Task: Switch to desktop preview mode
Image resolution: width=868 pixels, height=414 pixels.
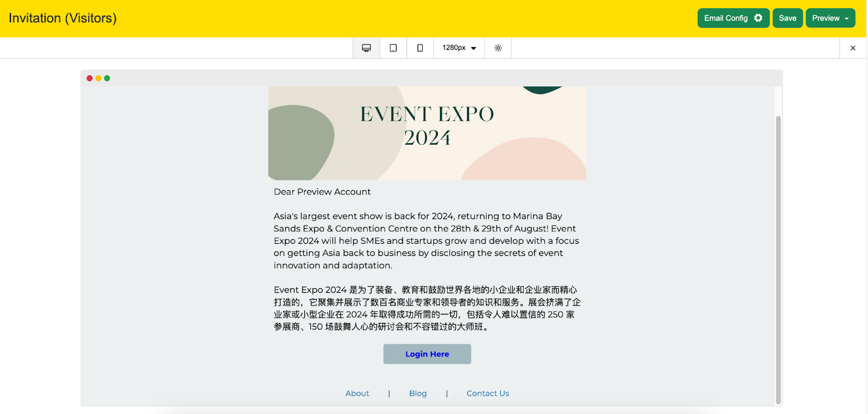Action: coord(366,48)
